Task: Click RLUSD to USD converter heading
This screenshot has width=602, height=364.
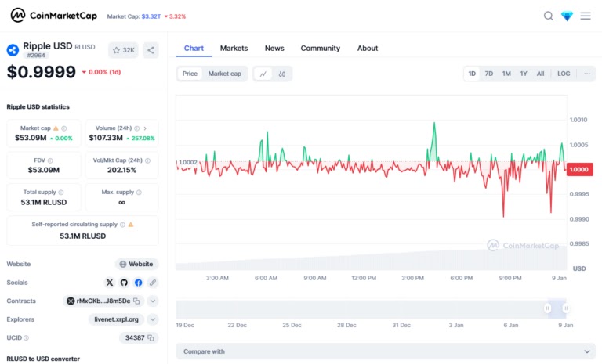Action: [43, 359]
